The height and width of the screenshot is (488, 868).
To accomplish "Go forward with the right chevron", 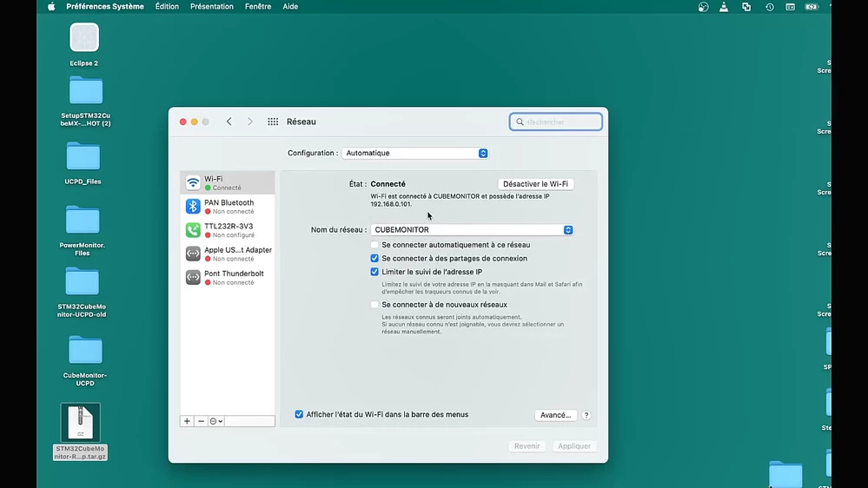I will (x=250, y=122).
